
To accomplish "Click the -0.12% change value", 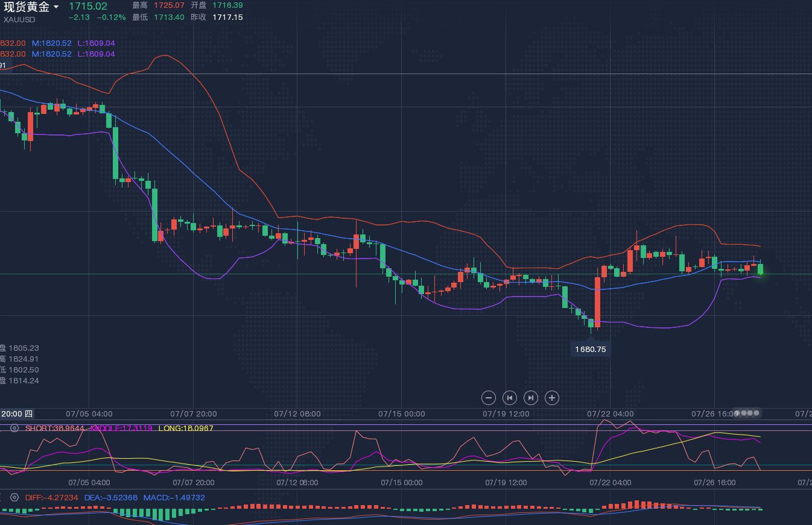I will [112, 17].
